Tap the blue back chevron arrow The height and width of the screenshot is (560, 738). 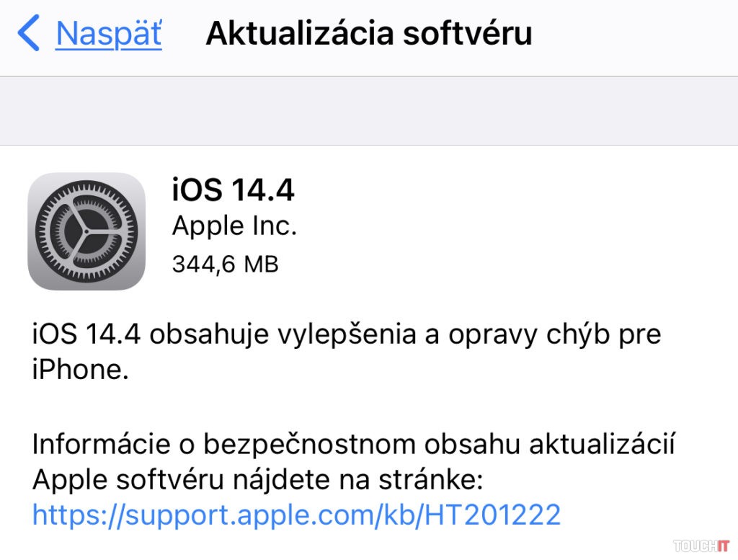coord(28,32)
